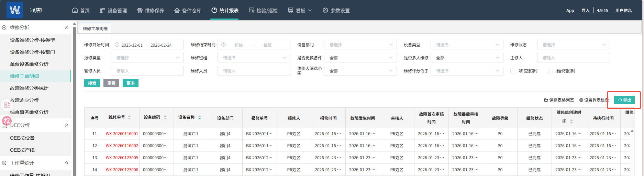Collapse the 维修分析 sidebar section

(66, 27)
